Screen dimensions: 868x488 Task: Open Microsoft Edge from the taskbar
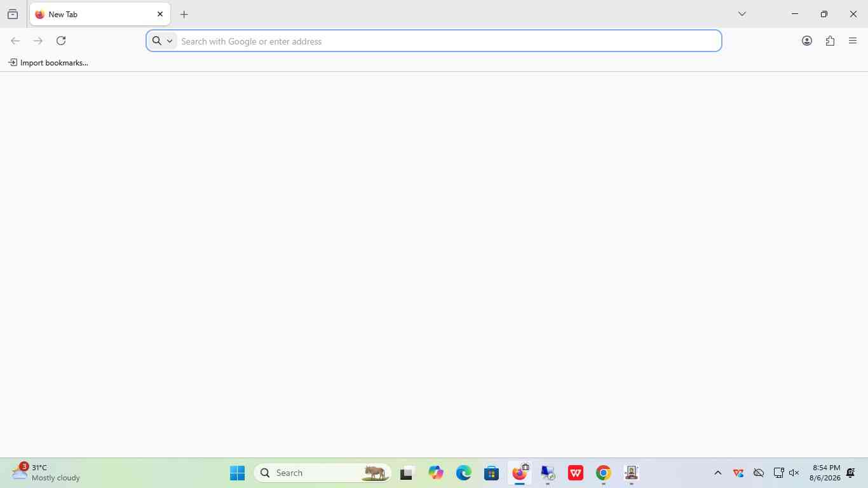[x=464, y=473]
